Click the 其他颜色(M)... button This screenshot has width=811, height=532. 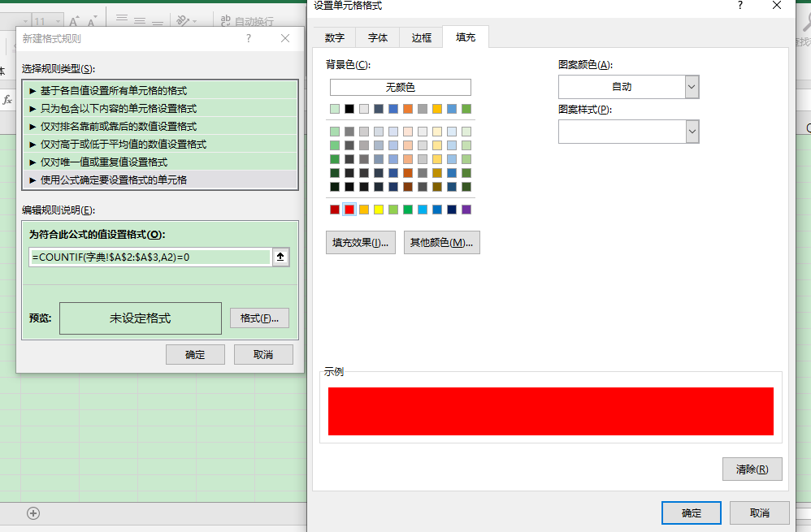point(442,243)
